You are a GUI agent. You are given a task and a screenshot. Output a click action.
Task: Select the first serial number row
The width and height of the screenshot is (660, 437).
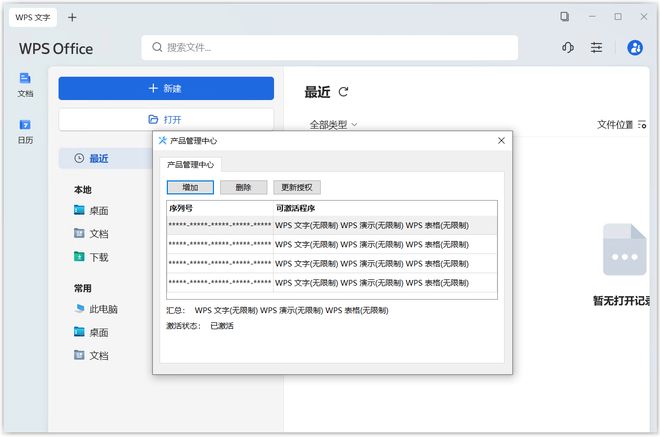pos(332,225)
